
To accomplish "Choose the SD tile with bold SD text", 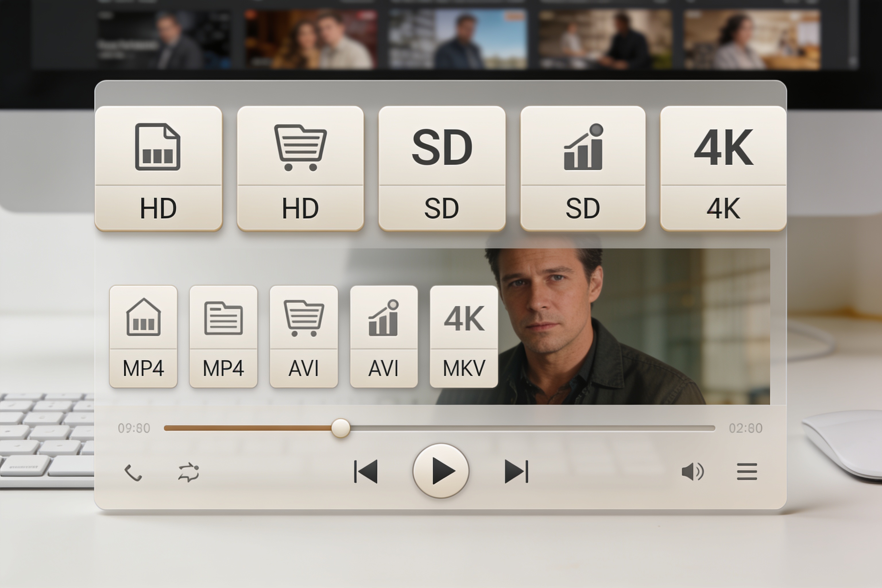I will tap(442, 168).
